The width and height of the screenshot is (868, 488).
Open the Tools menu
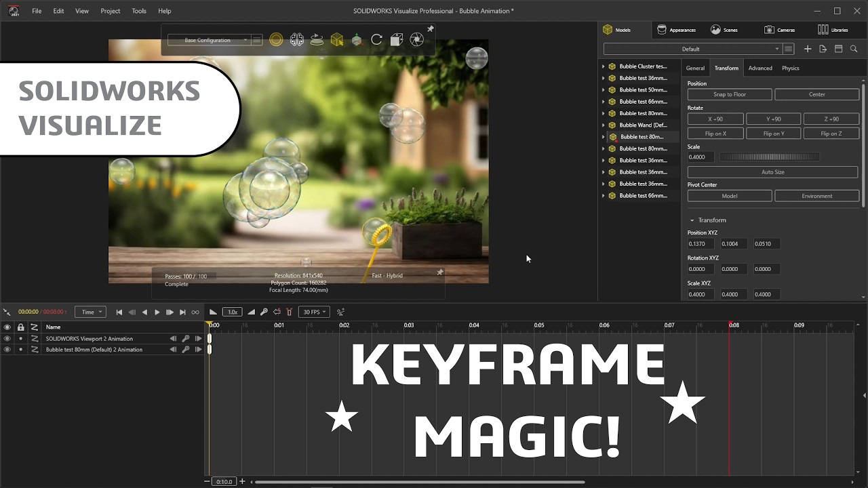tap(139, 11)
